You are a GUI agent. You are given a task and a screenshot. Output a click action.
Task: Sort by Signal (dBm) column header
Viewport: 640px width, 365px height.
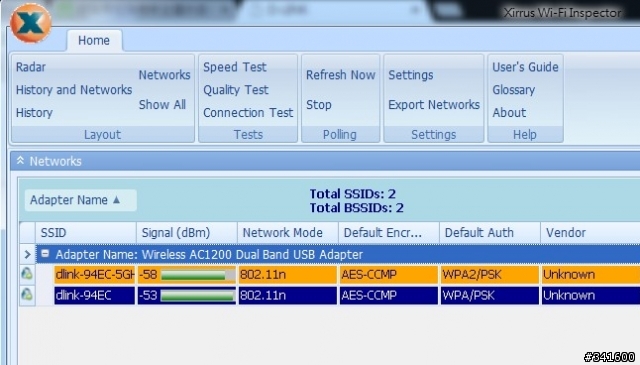(x=187, y=233)
